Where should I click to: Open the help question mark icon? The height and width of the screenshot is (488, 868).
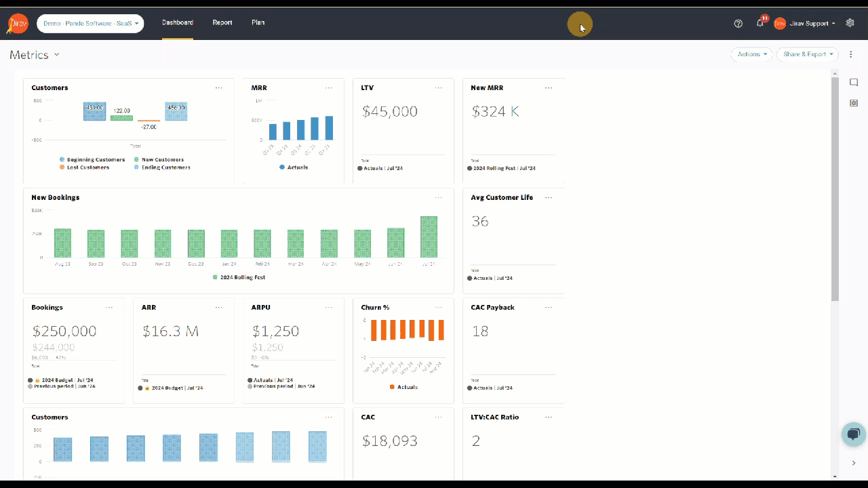tap(738, 24)
